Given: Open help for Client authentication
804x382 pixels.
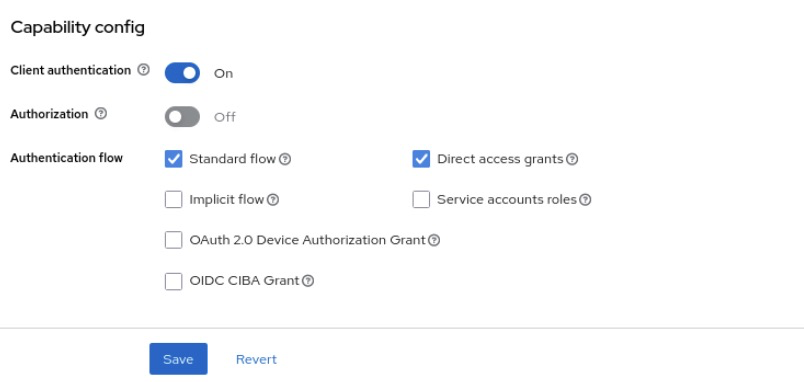Looking at the screenshot, I should [144, 70].
